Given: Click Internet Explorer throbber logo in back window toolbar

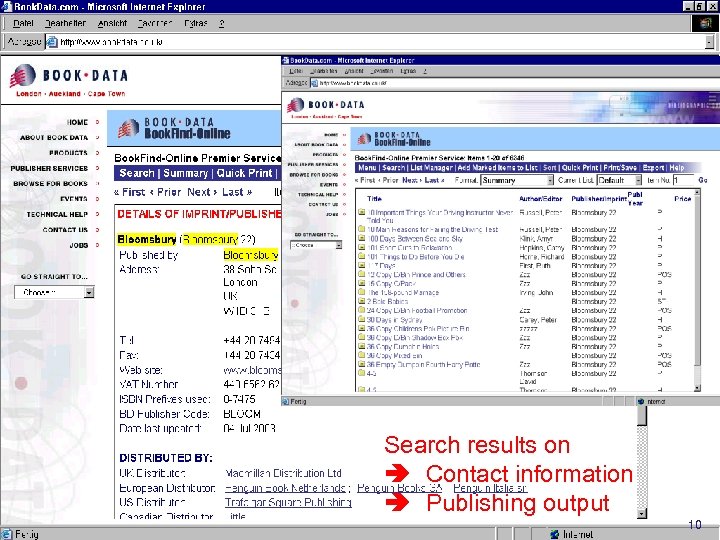Looking at the screenshot, I should click(x=705, y=23).
